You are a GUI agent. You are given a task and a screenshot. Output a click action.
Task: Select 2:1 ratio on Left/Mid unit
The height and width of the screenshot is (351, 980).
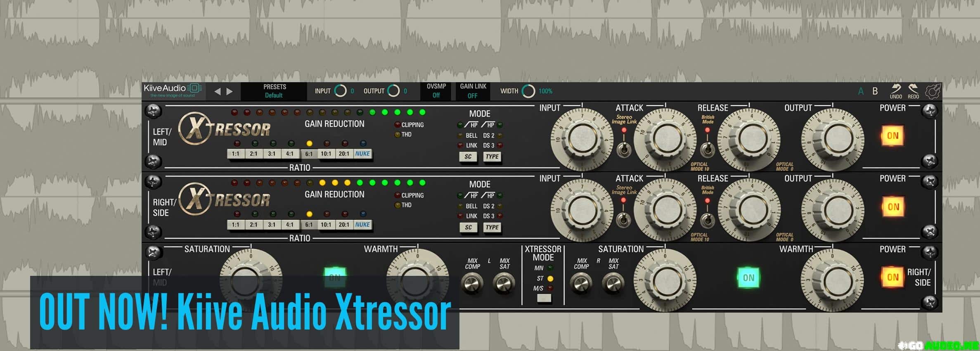253,154
